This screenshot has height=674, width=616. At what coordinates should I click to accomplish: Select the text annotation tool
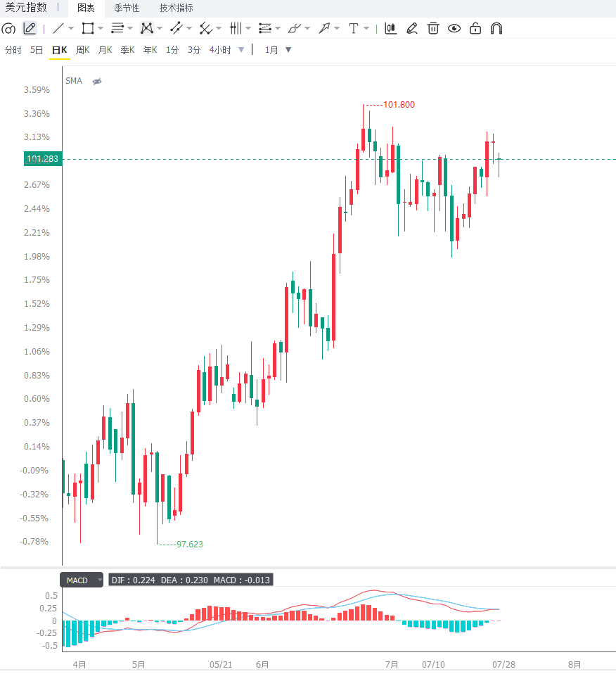(354, 29)
